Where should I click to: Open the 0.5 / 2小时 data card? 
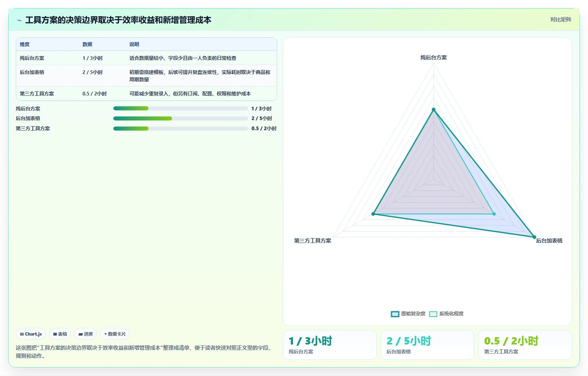[525, 345]
